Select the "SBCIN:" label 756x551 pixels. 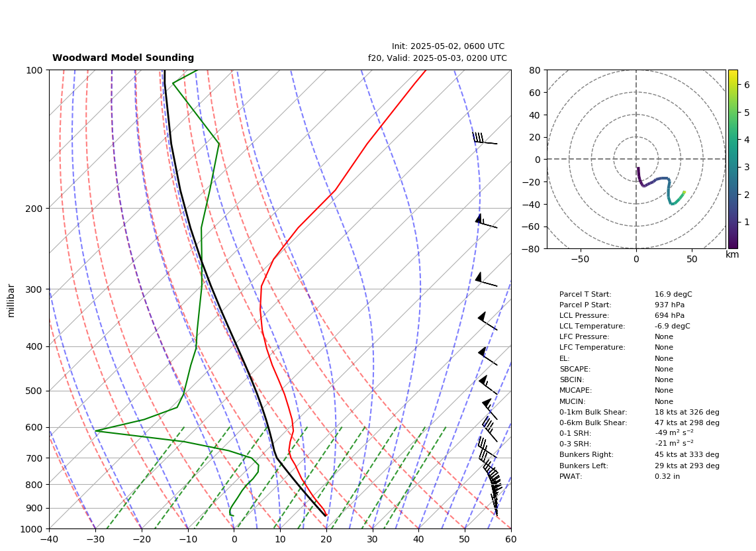click(571, 379)
